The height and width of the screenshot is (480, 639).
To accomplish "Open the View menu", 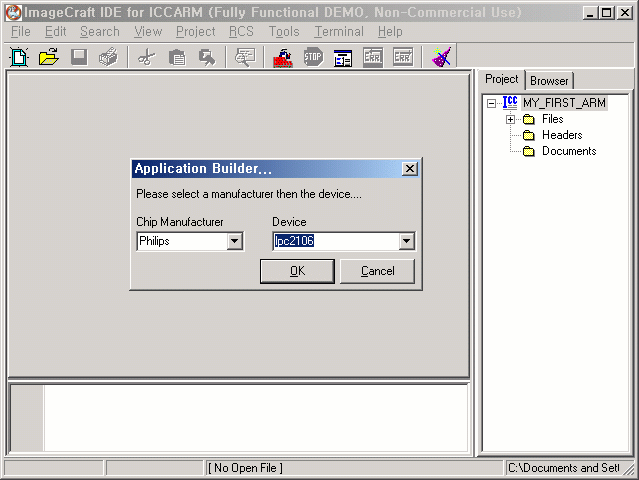I will click(x=148, y=31).
